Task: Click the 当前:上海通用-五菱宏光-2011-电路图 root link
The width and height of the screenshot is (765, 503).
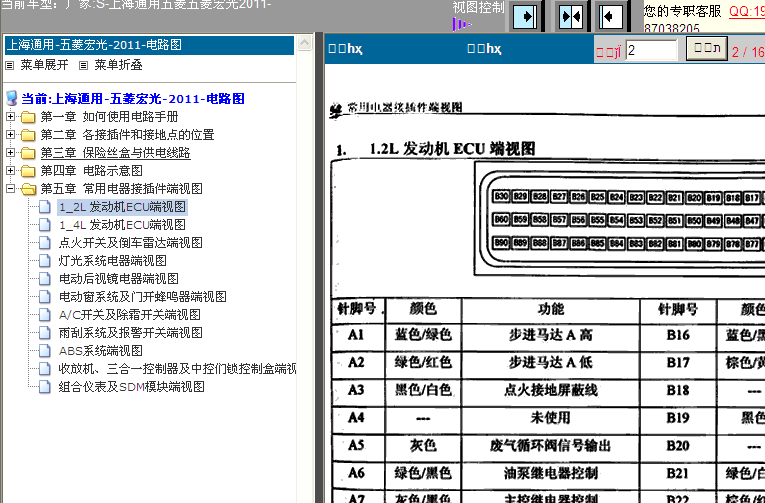Action: pos(133,99)
